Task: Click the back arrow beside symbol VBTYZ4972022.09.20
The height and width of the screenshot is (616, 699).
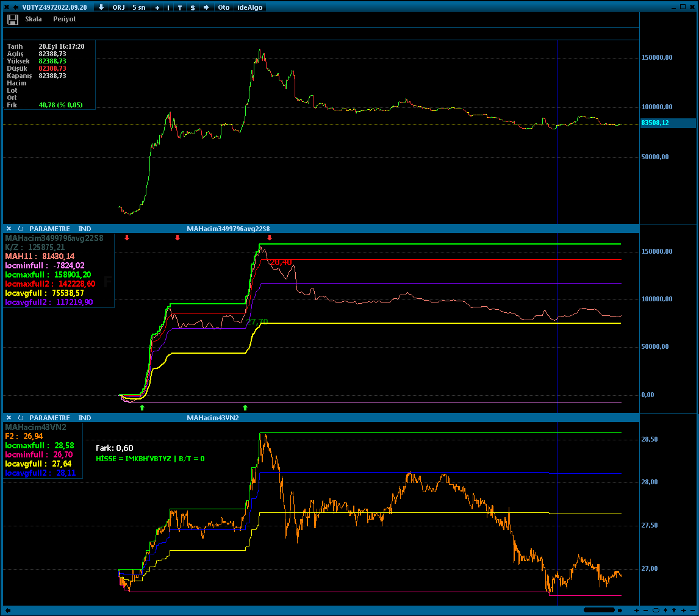Action: click(16, 7)
